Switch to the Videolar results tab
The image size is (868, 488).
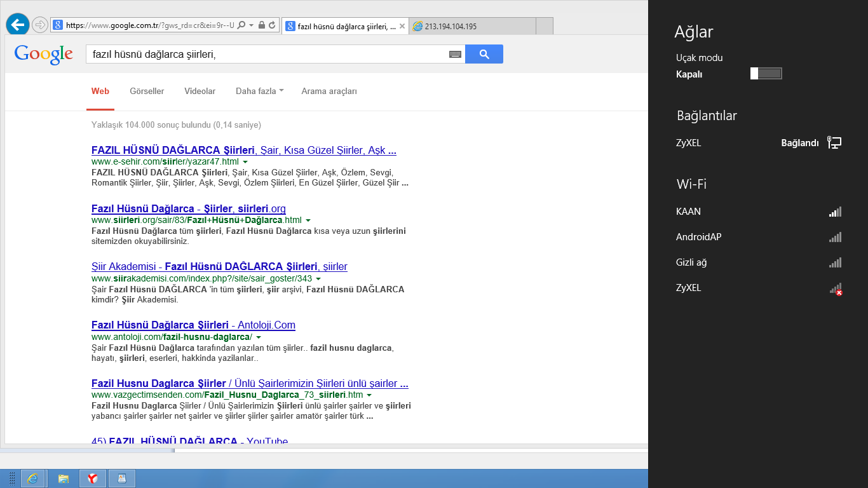[200, 91]
